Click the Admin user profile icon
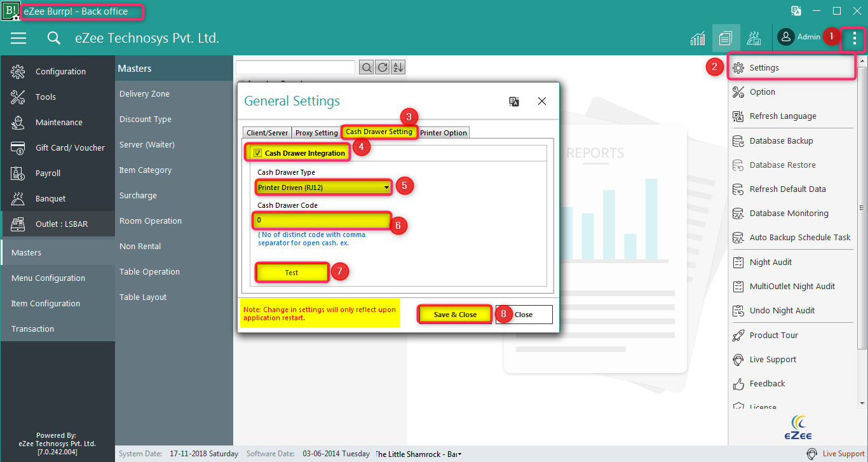Image resolution: width=868 pixels, height=462 pixels. pos(786,37)
